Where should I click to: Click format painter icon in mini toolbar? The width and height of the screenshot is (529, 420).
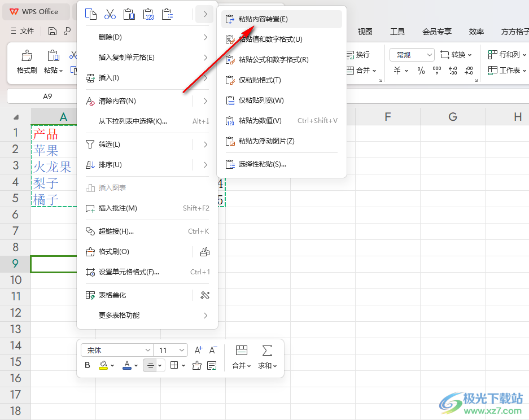(197, 365)
